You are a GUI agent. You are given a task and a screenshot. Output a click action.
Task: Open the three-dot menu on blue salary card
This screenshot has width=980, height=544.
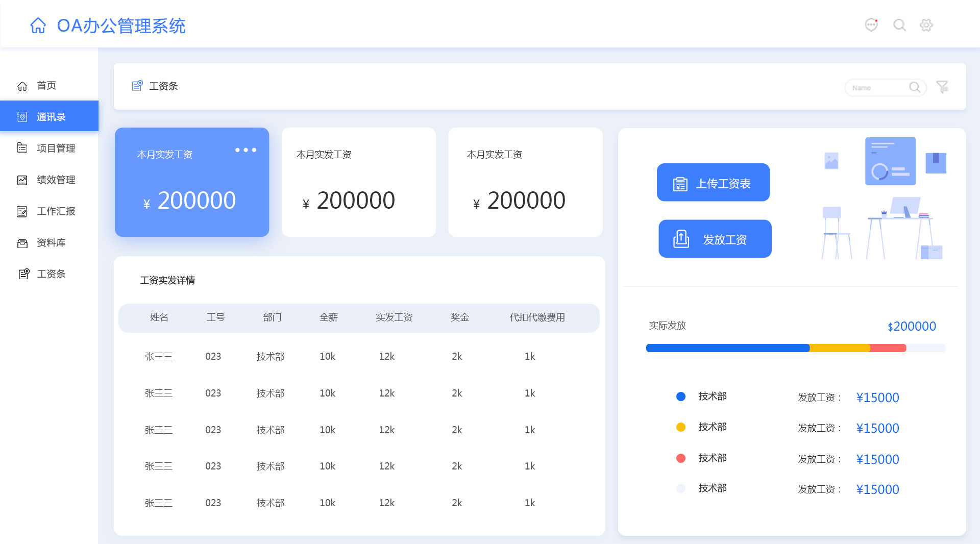246,150
